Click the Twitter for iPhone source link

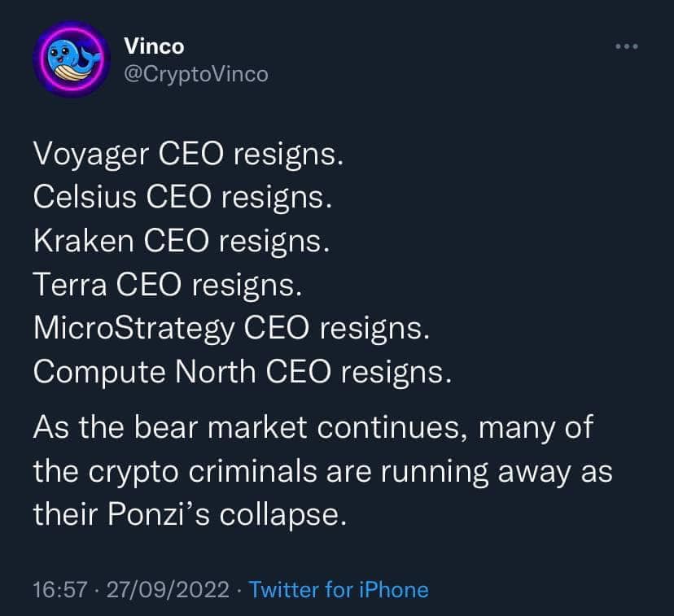click(339, 589)
